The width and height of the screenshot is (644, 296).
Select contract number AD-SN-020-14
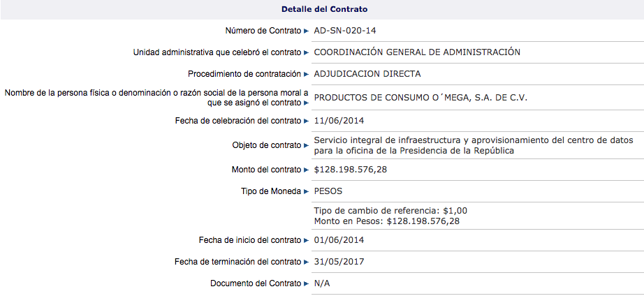click(348, 31)
